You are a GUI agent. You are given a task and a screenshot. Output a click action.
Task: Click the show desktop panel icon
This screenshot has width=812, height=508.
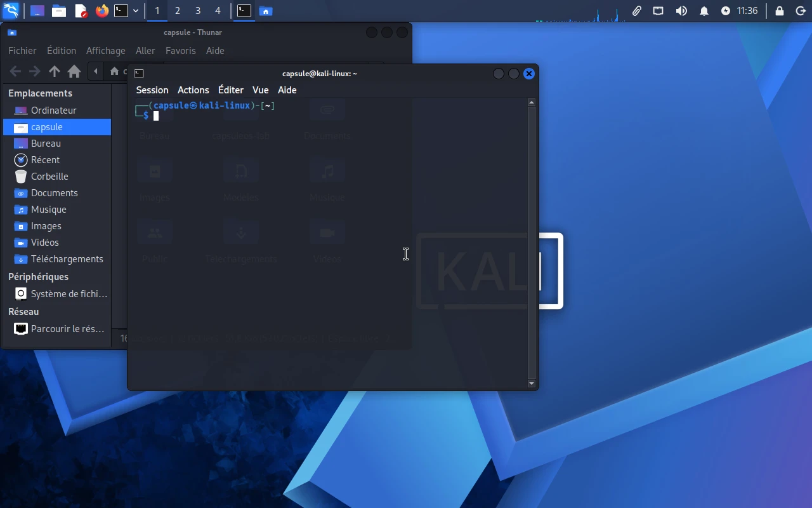(x=37, y=11)
